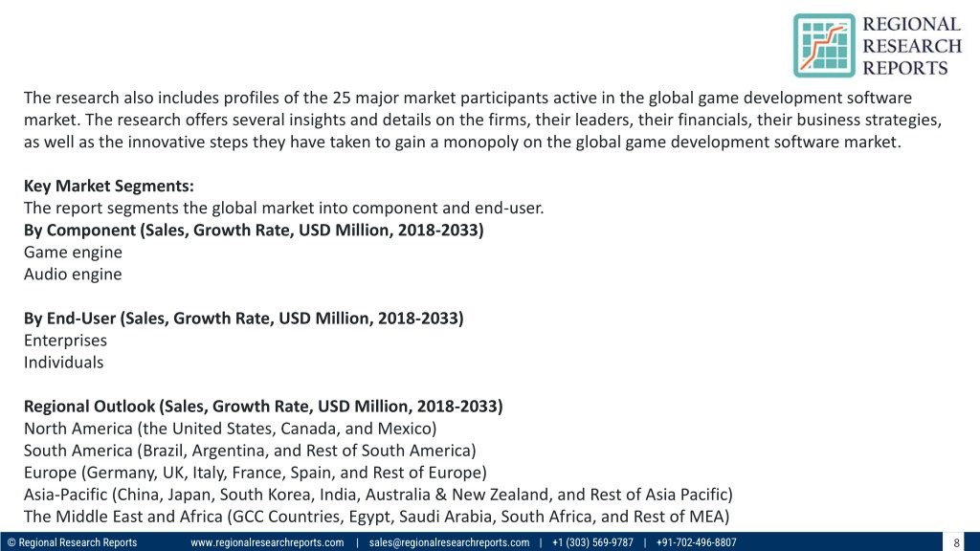Click the sales@regionalresearchreports.com email address

[449, 542]
